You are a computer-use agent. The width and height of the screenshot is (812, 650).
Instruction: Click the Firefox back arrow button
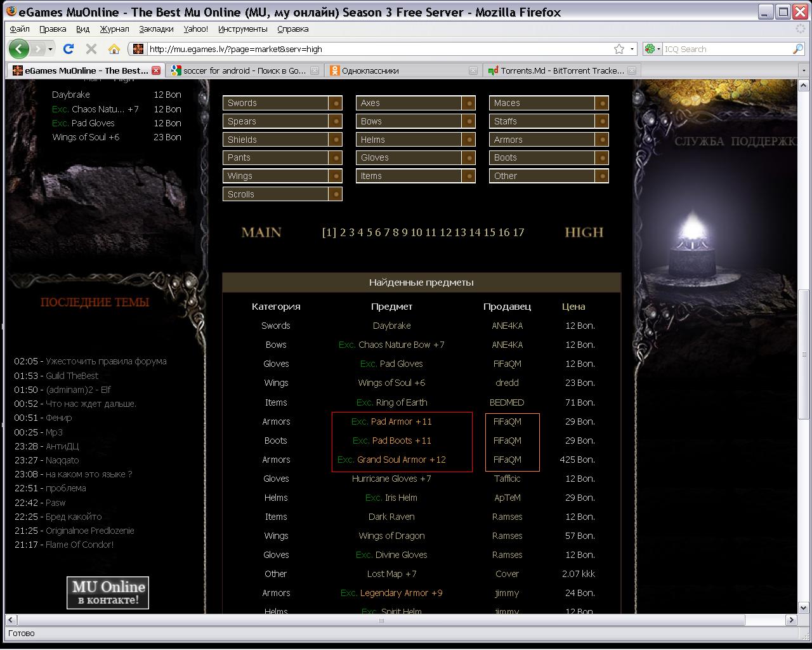click(19, 49)
